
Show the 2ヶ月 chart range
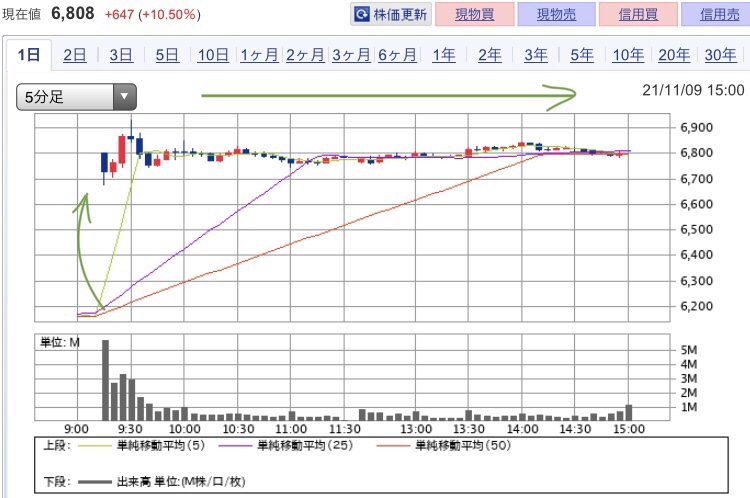coord(305,55)
